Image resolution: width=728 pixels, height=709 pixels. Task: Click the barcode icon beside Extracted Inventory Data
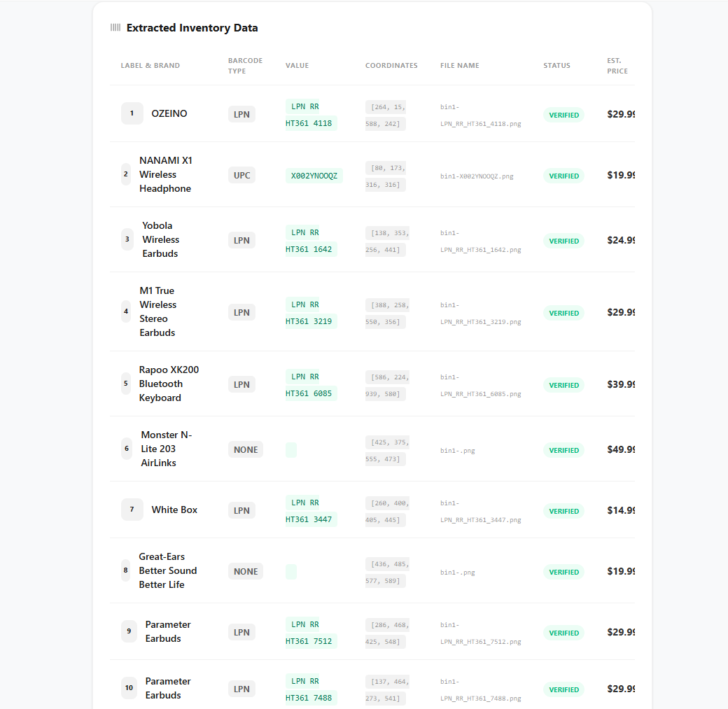coord(115,28)
